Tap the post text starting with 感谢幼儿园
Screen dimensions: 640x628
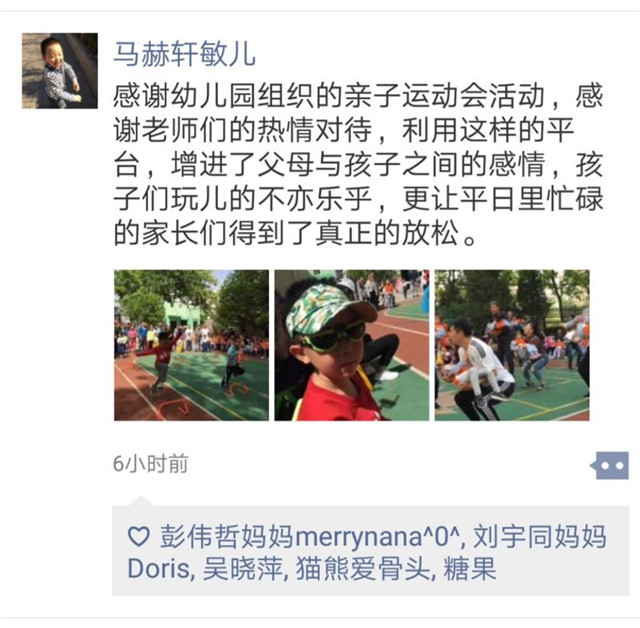(x=358, y=164)
